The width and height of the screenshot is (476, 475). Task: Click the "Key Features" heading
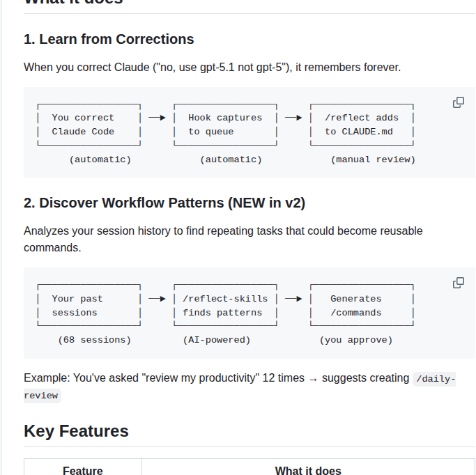[76, 431]
